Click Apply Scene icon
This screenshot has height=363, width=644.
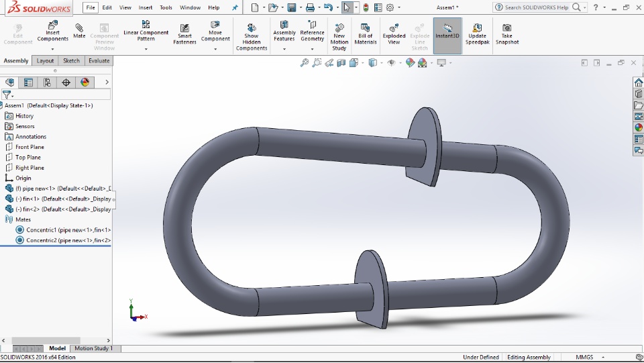coord(422,63)
